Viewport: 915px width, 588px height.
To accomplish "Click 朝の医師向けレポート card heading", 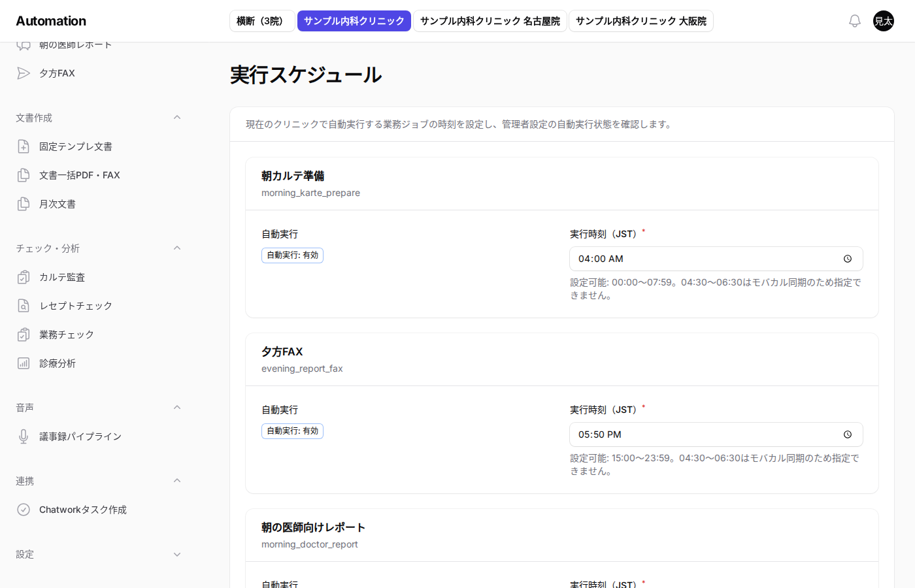I will tap(313, 527).
